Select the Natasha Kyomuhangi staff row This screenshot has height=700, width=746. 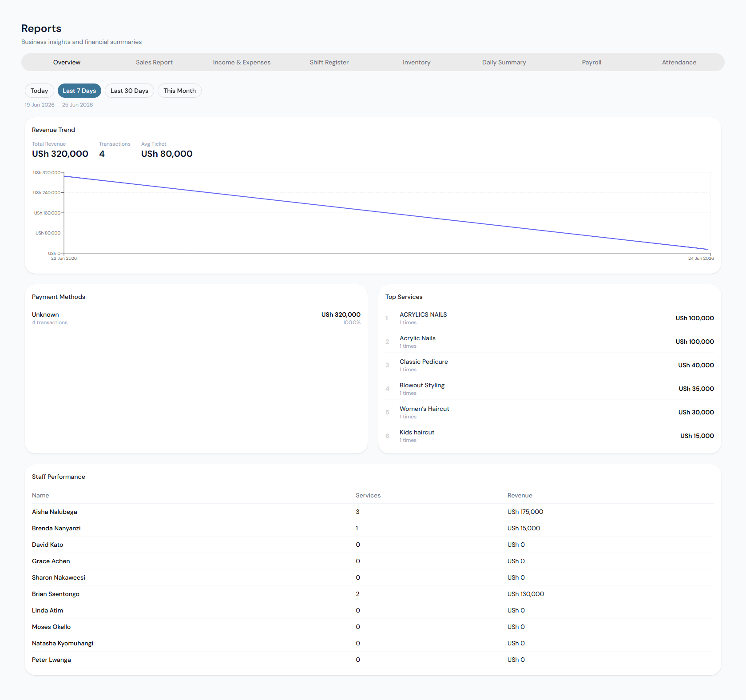pyautogui.click(x=373, y=643)
